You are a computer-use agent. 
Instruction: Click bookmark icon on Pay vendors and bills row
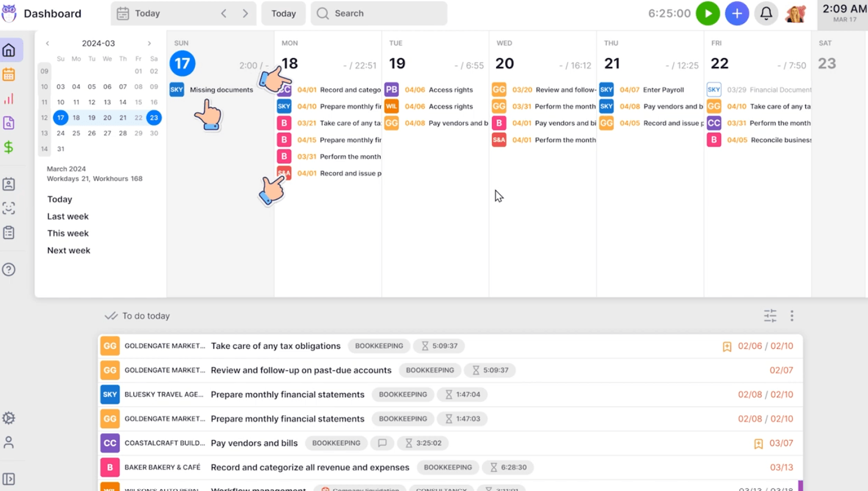pos(759,444)
